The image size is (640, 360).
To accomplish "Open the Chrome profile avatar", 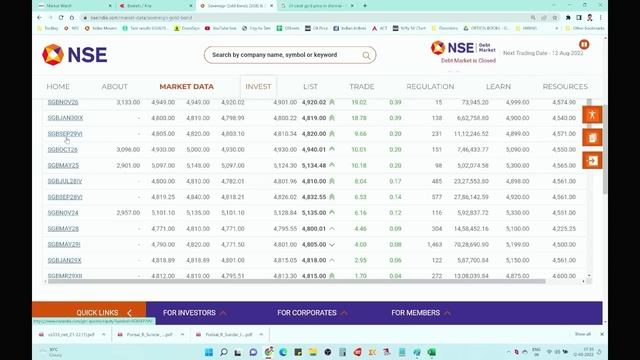I will pos(590,18).
